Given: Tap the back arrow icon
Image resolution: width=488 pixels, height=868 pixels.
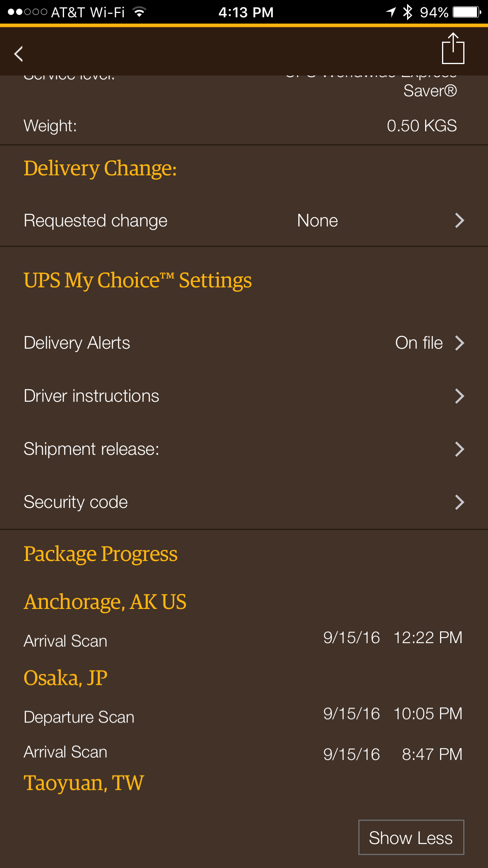Looking at the screenshot, I should [x=18, y=54].
